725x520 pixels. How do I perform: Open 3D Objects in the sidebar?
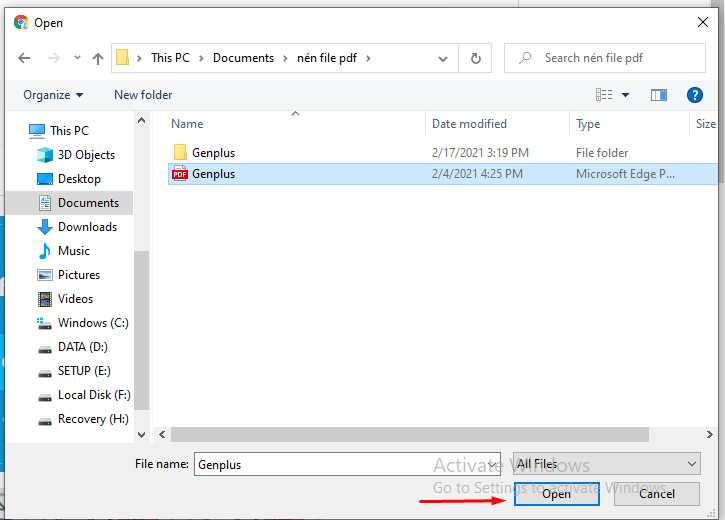[86, 155]
